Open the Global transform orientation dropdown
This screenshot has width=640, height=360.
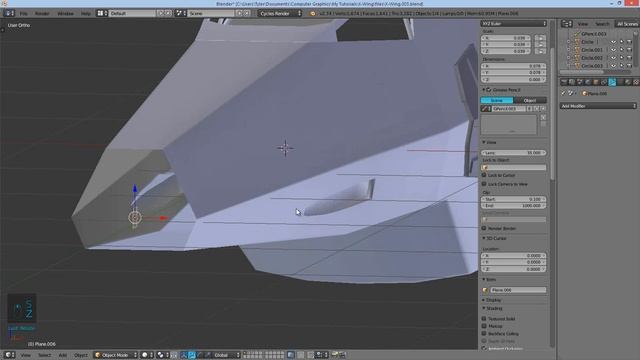(227, 355)
